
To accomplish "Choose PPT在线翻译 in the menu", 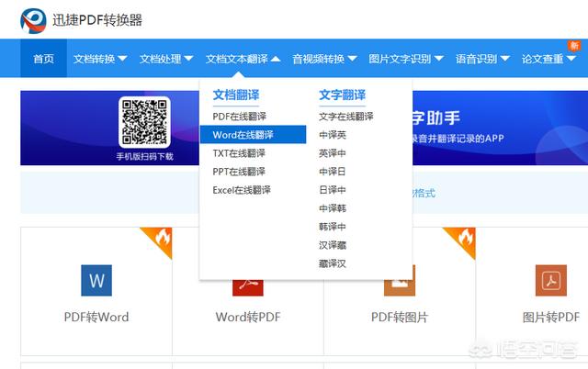I will [x=239, y=172].
